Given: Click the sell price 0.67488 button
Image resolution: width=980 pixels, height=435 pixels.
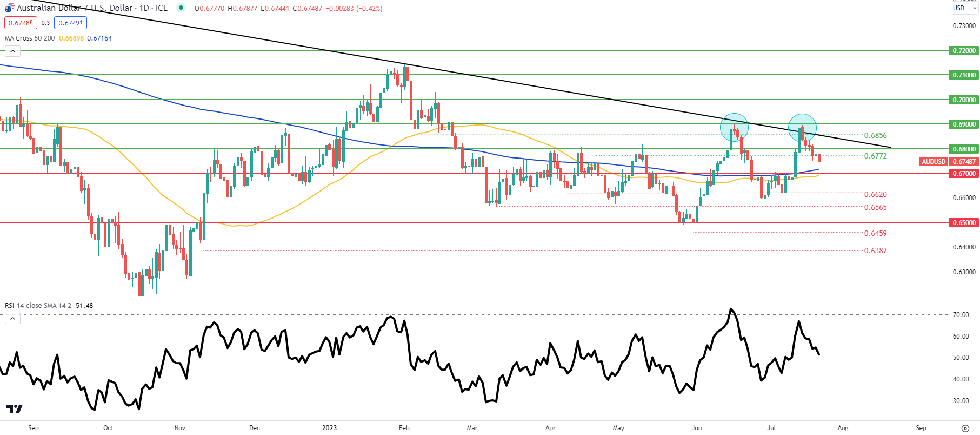Looking at the screenshot, I should pyautogui.click(x=21, y=23).
